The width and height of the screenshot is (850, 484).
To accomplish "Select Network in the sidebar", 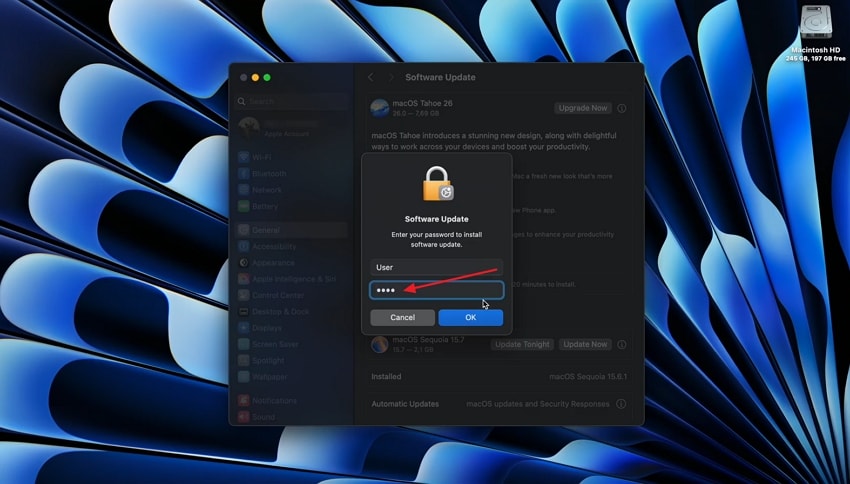I will (292, 190).
